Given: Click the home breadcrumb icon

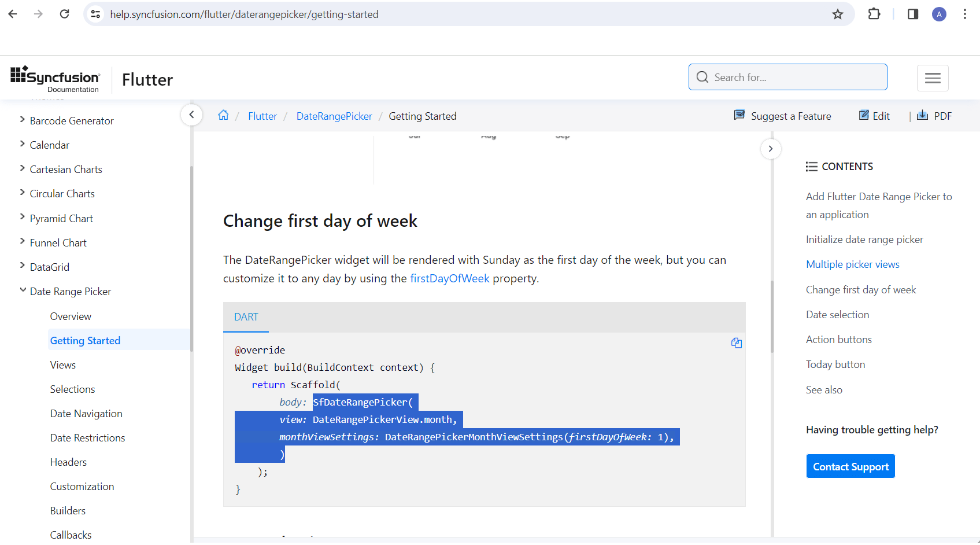Looking at the screenshot, I should 223,115.
